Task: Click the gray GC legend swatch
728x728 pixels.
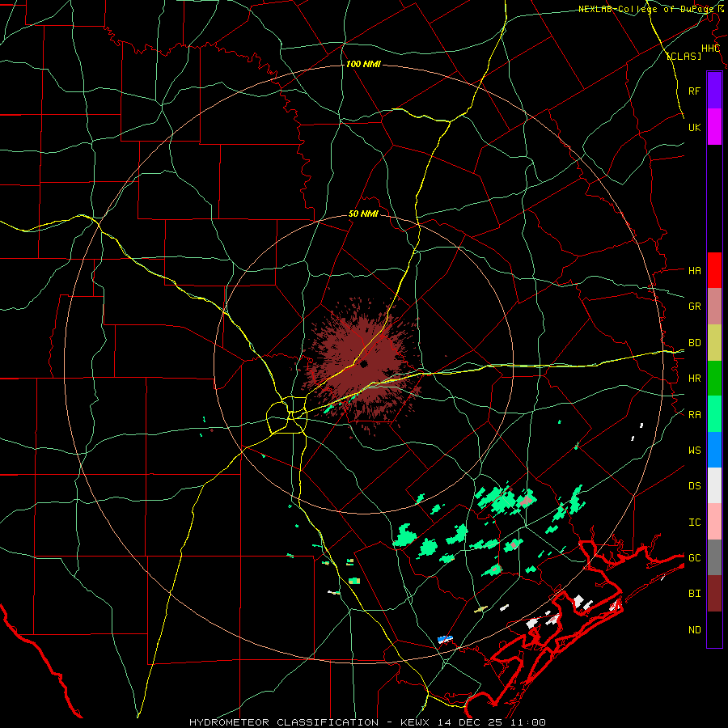Action: 714,557
